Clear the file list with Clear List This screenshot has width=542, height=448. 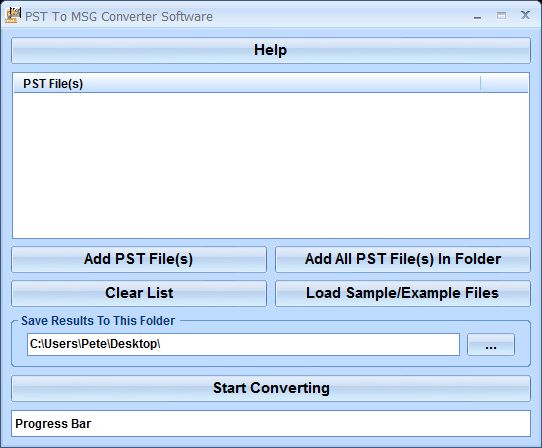coord(139,293)
